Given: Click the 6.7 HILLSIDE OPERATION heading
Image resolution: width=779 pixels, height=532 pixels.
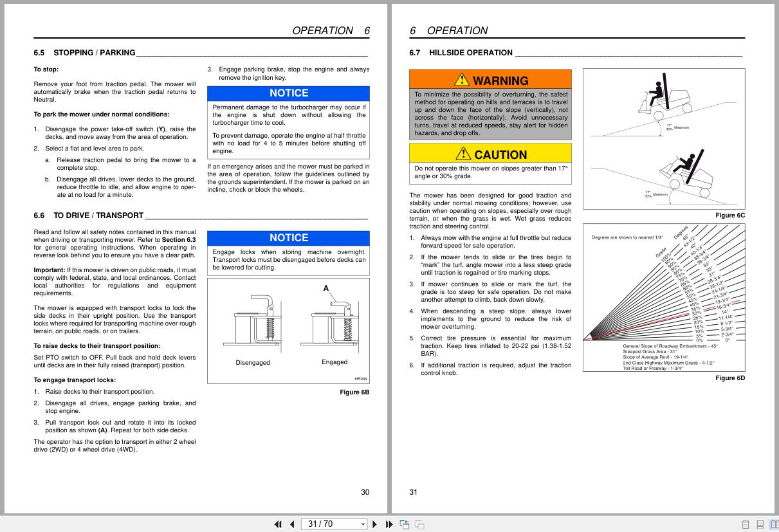Looking at the screenshot, I should tap(461, 53).
